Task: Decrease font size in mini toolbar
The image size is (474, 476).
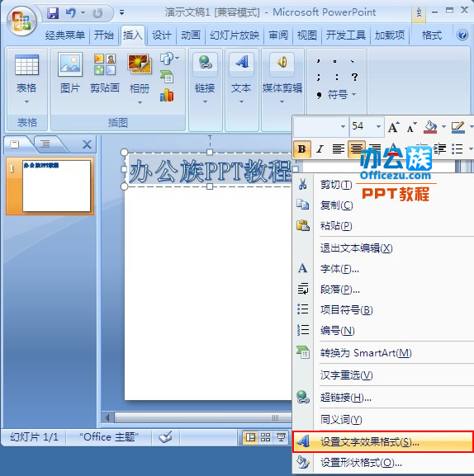Action: [x=411, y=127]
